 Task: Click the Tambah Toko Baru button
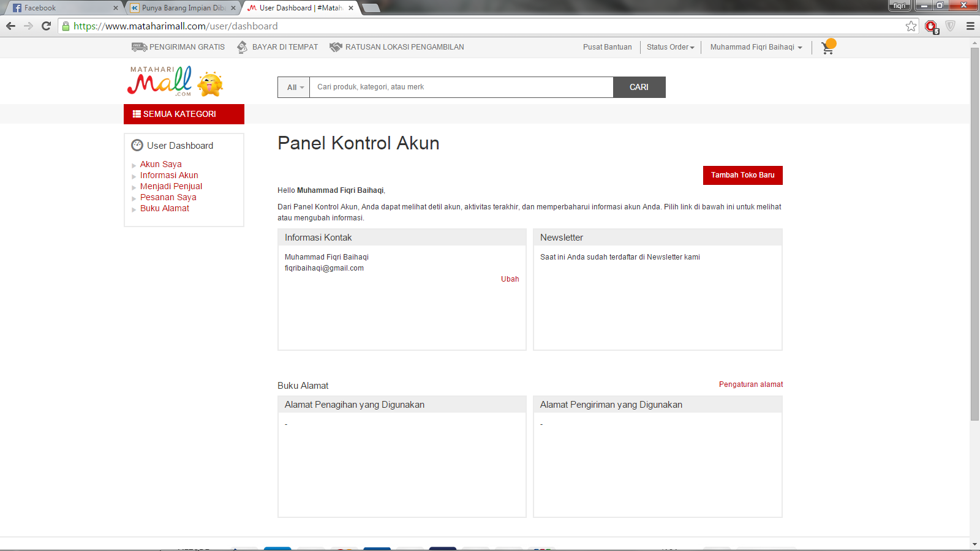coord(742,175)
